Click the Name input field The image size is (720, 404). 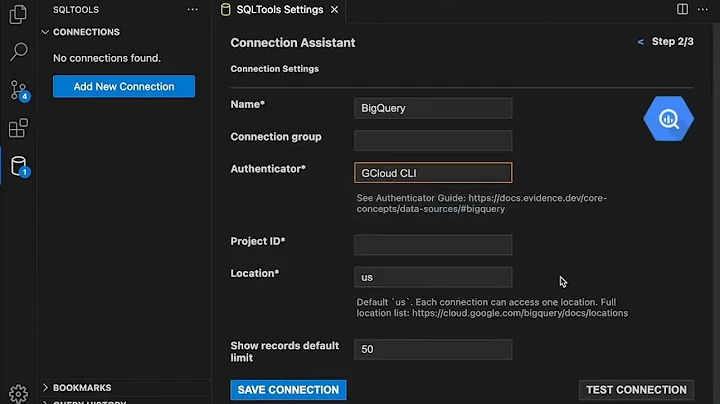[433, 108]
